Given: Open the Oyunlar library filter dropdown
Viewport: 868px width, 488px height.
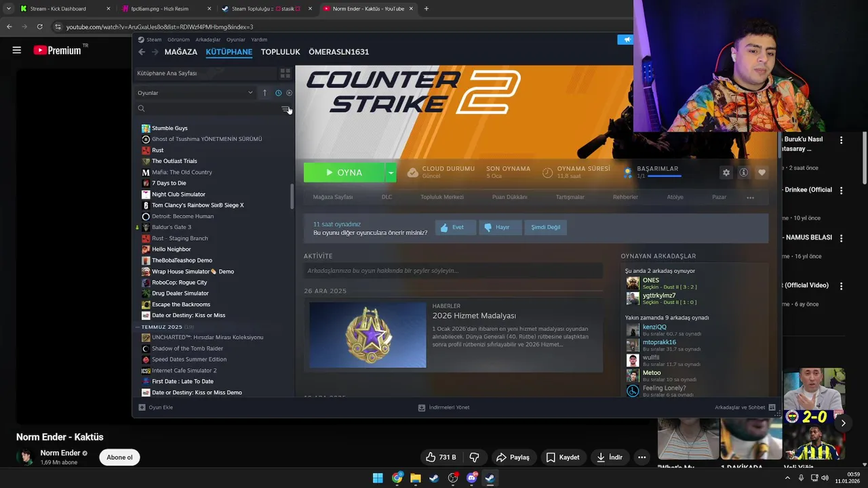Looking at the screenshot, I should click(x=195, y=93).
